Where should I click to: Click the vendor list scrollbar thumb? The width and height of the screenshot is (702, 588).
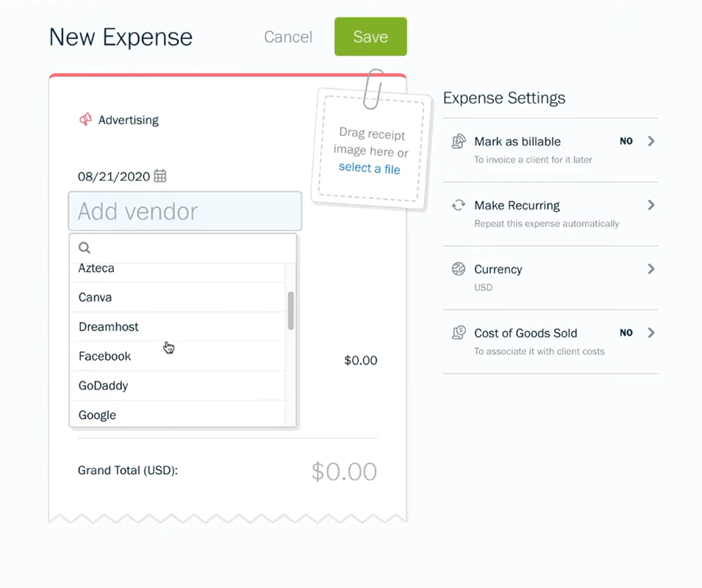[290, 311]
